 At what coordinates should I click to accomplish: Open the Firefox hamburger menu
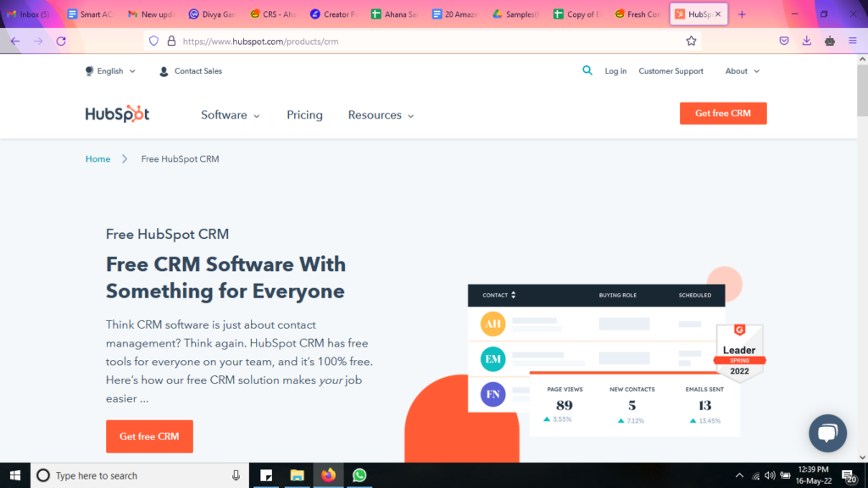click(x=853, y=41)
